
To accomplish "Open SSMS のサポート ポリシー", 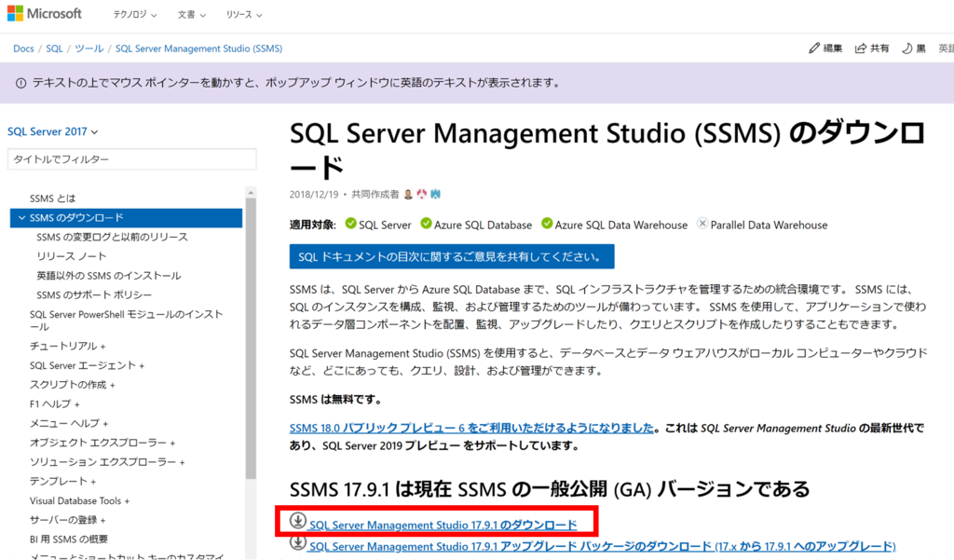I will pos(94,294).
